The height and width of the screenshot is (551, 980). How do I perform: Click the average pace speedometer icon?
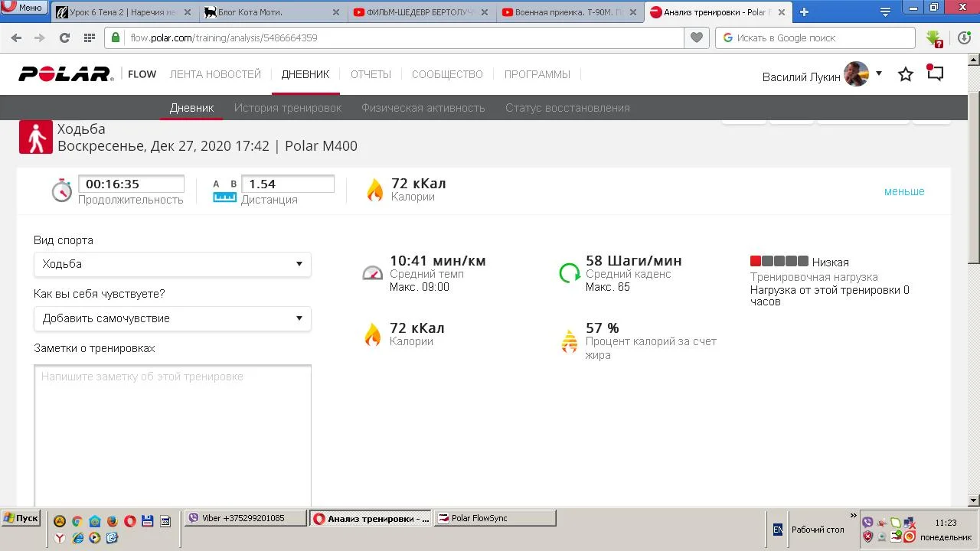click(x=372, y=273)
